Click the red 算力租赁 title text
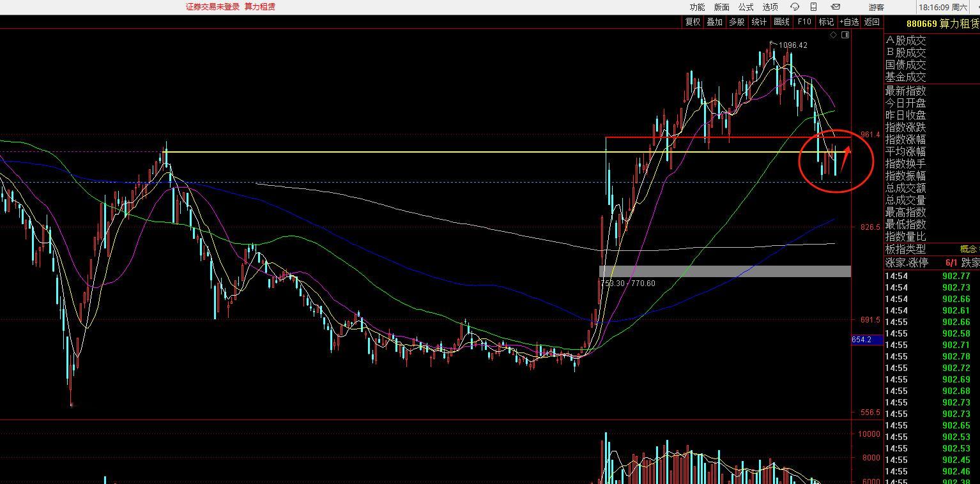Viewport: 980px width, 484px height. (x=259, y=6)
